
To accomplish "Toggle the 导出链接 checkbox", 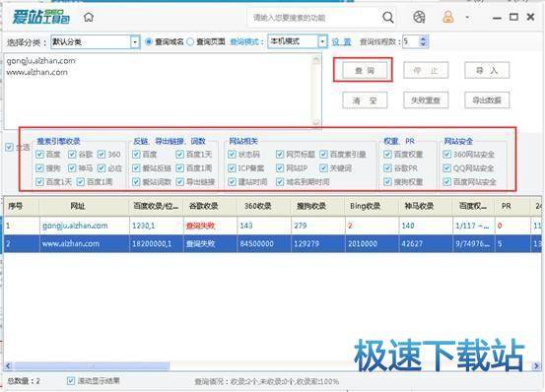I will tap(179, 181).
